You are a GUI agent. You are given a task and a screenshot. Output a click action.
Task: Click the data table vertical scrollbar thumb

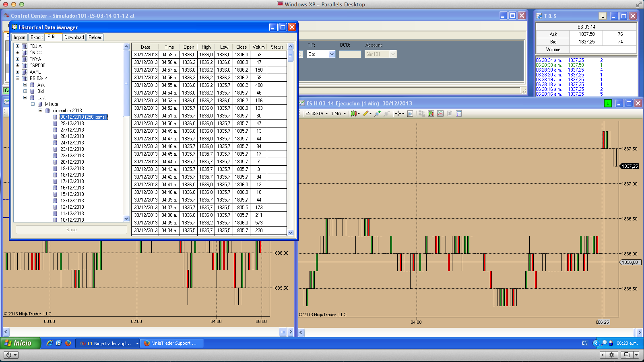tap(291, 56)
